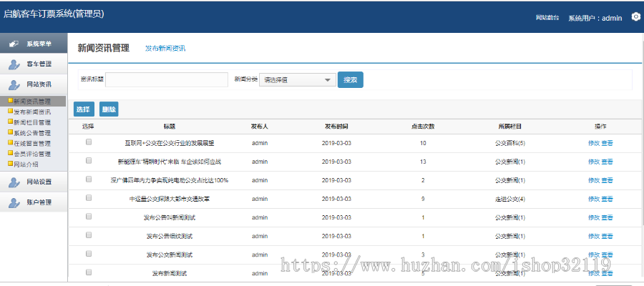644x286 pixels.
Task: Click the 发布人 column header
Action: (x=260, y=127)
